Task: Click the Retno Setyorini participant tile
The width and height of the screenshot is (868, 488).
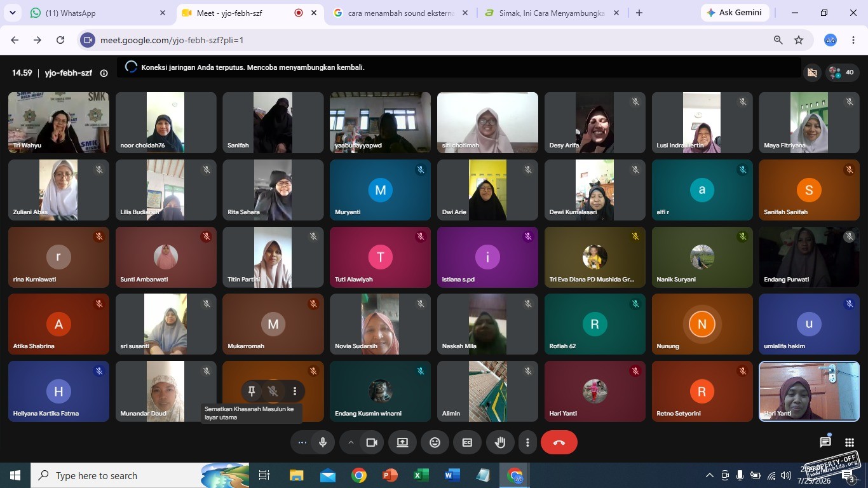Action: pyautogui.click(x=702, y=391)
